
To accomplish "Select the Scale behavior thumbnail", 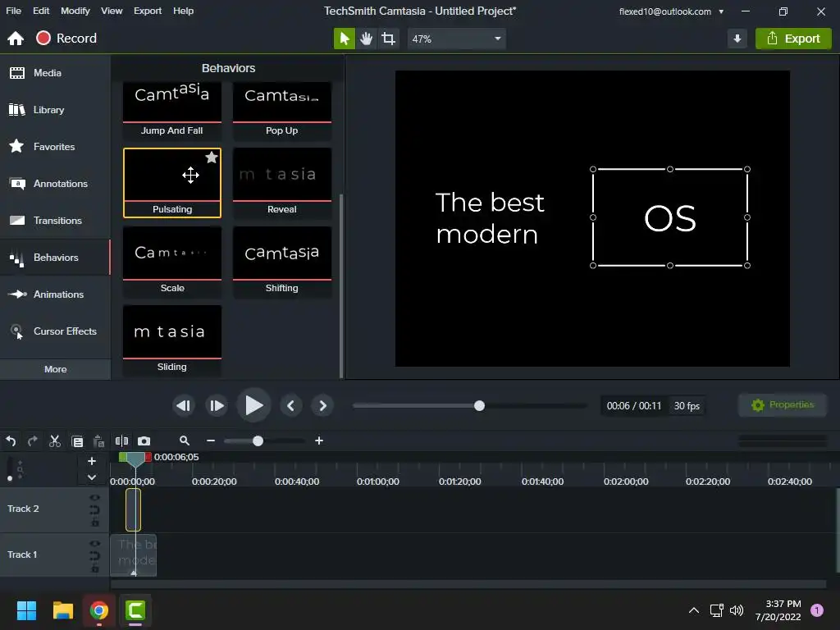I will click(x=172, y=262).
